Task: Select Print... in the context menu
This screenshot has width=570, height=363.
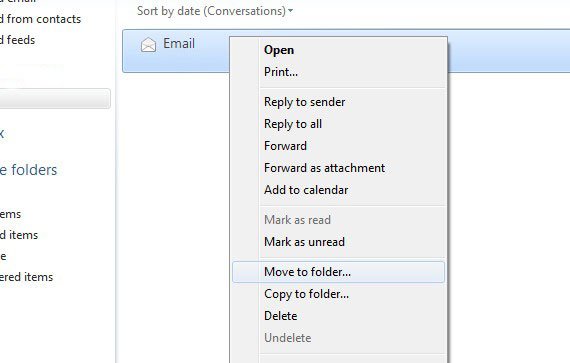Action: [x=281, y=72]
